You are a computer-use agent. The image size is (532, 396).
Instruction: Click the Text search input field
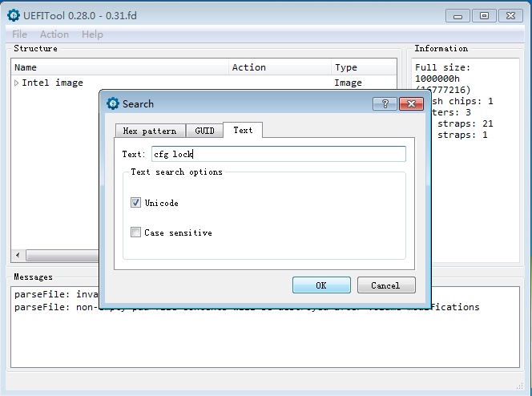click(279, 154)
